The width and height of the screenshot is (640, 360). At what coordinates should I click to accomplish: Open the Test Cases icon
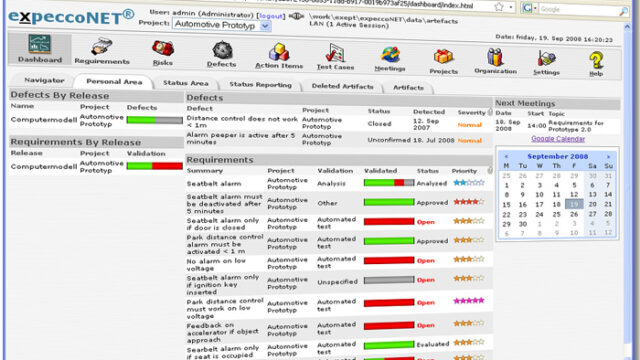click(x=335, y=53)
